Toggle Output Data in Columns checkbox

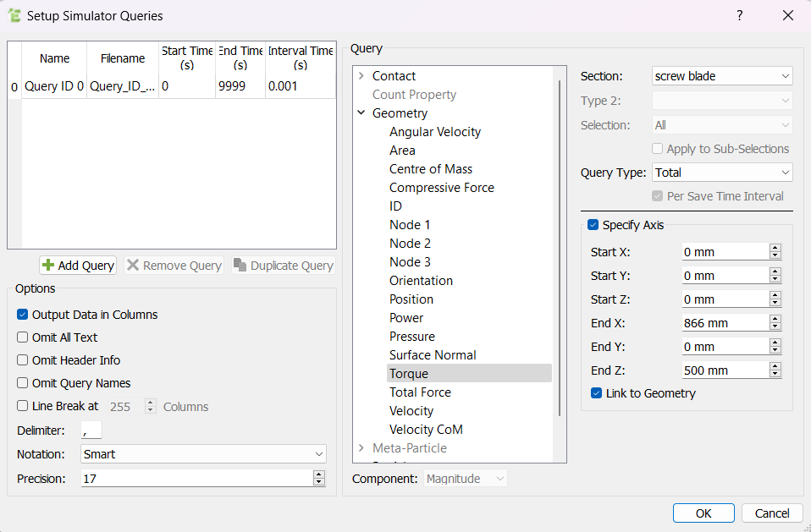pyautogui.click(x=23, y=315)
